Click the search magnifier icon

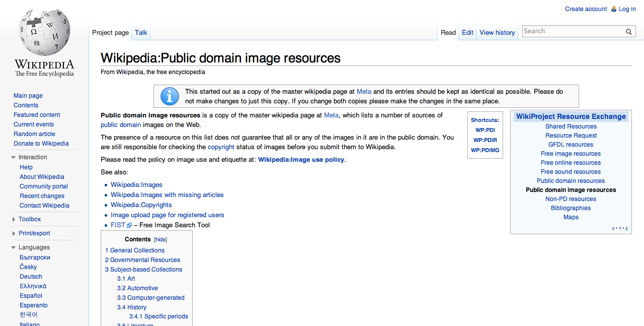pyautogui.click(x=629, y=32)
